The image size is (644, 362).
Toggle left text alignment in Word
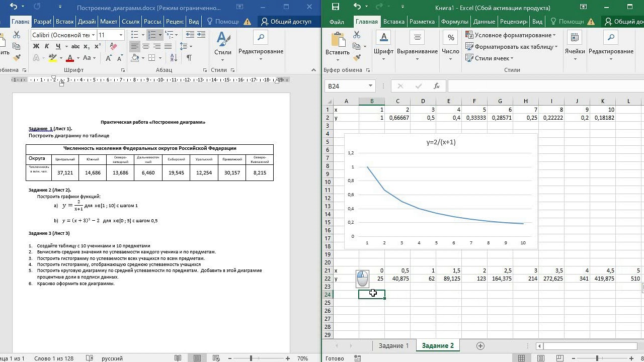[135, 46]
